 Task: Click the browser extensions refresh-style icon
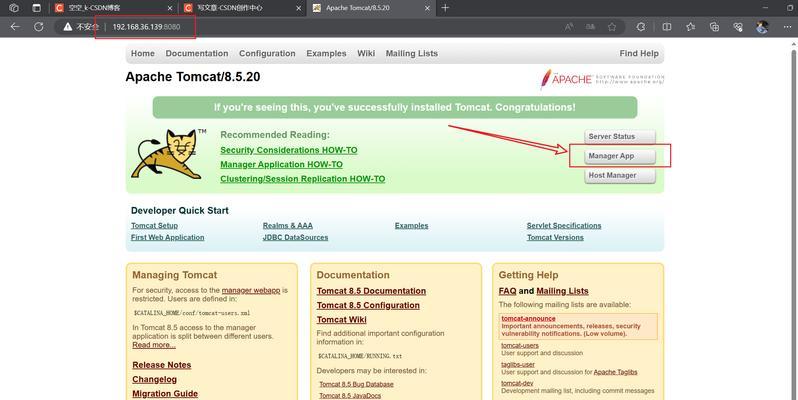(x=641, y=27)
